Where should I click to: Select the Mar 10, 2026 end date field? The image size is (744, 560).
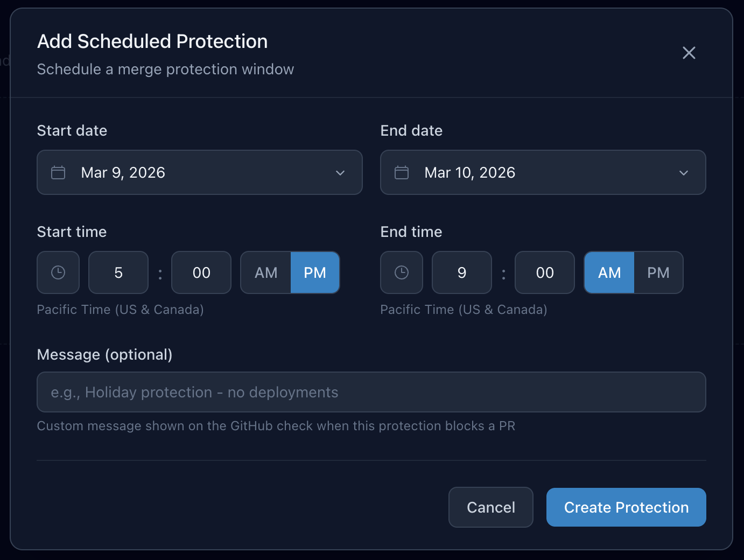(543, 172)
